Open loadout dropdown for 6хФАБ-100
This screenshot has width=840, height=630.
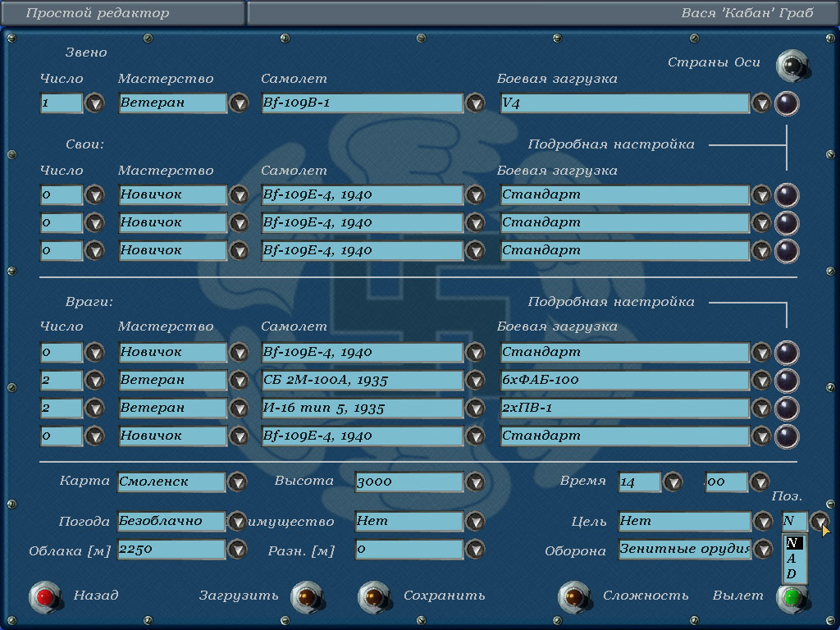761,381
